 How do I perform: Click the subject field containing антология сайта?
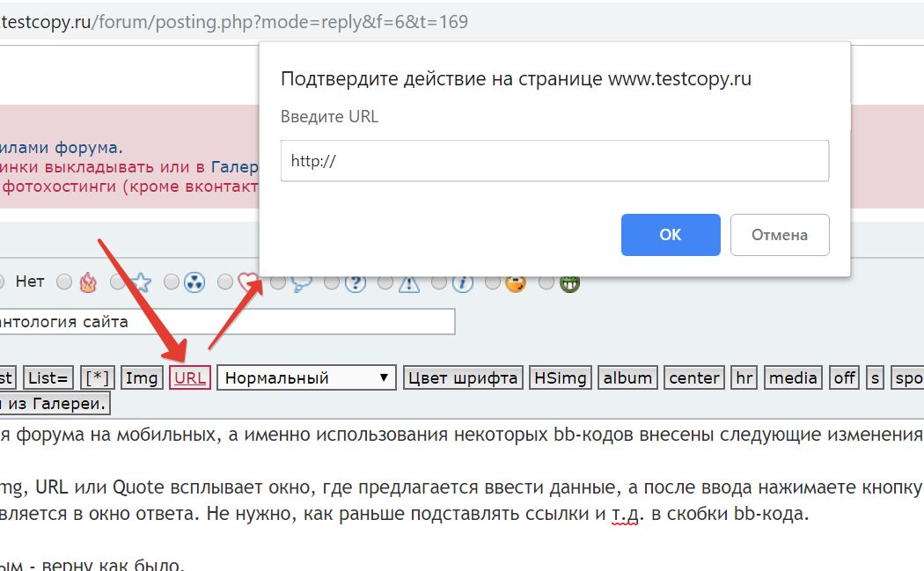[x=224, y=322]
